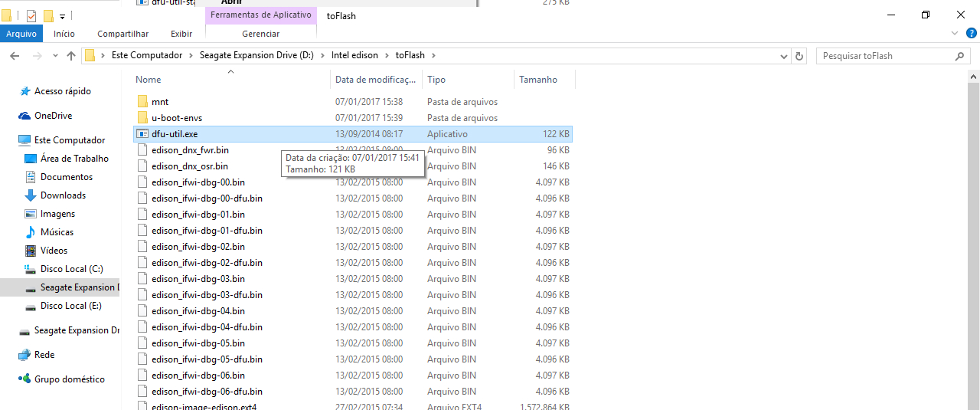Click the Disco Local (C:) drive icon
The image size is (980, 410).
31,269
